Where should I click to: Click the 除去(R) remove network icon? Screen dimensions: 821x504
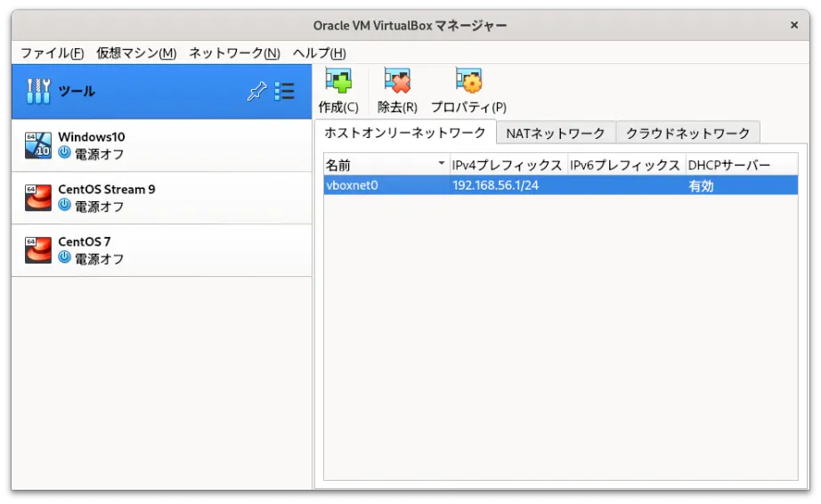pos(397,81)
